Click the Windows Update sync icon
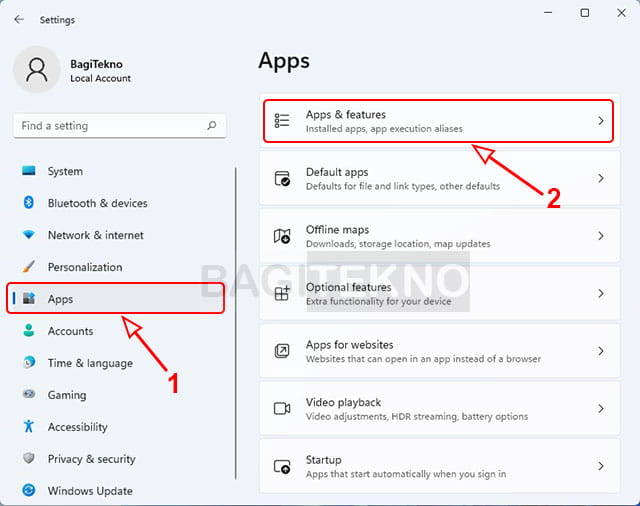The image size is (640, 506). click(29, 490)
